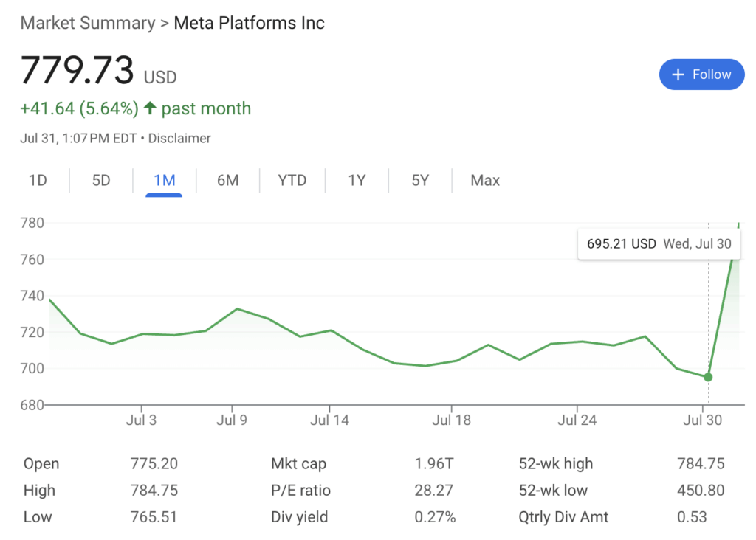The image size is (756, 540).
Task: Click the 720 y-axis label
Action: [x=32, y=333]
